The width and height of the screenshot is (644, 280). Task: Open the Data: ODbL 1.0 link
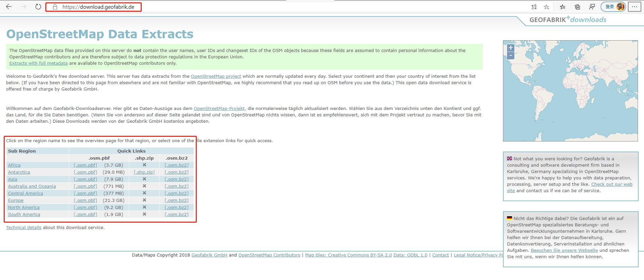[x=410, y=255]
